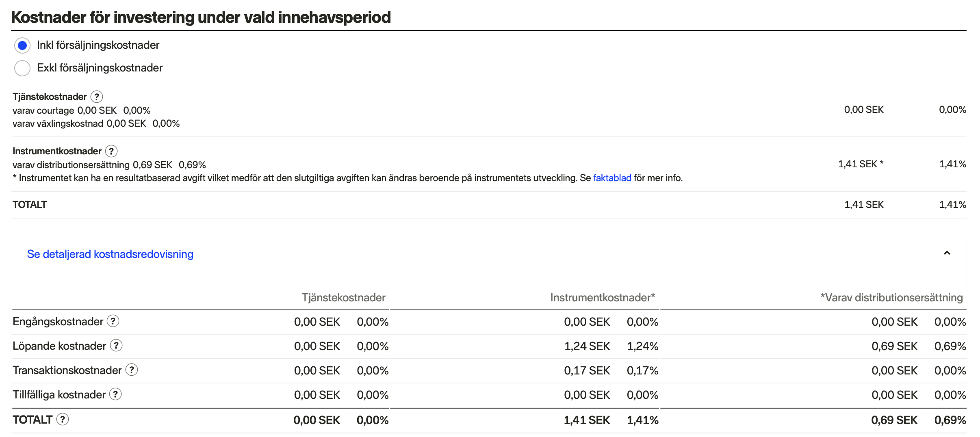The width and height of the screenshot is (980, 437).
Task: Show help for Transaktionskostnader row
Action: 132,370
